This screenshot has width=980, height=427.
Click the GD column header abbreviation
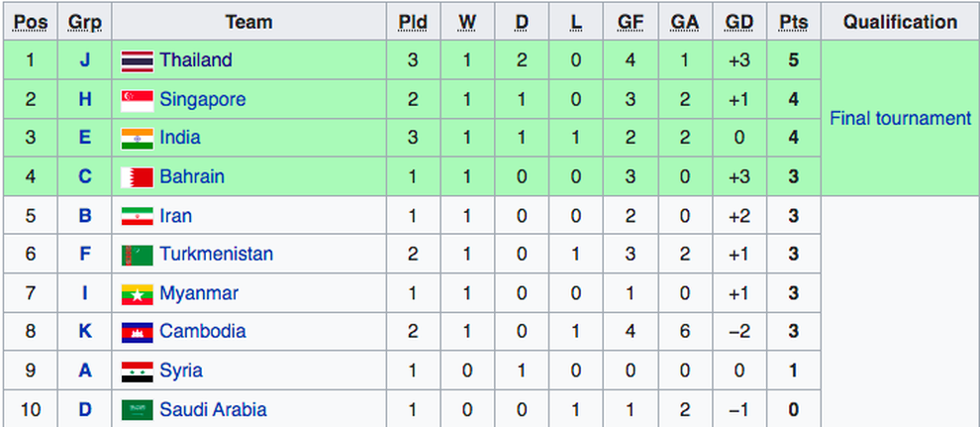[739, 23]
